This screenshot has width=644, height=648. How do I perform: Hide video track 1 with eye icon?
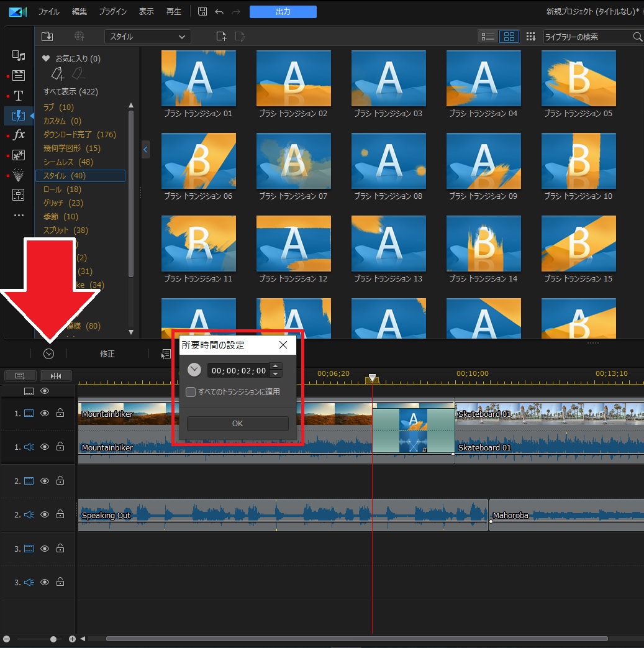click(x=45, y=413)
